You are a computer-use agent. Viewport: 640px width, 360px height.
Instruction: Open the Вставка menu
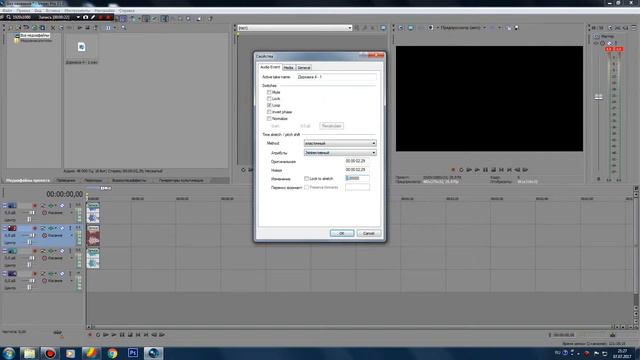[x=53, y=10]
